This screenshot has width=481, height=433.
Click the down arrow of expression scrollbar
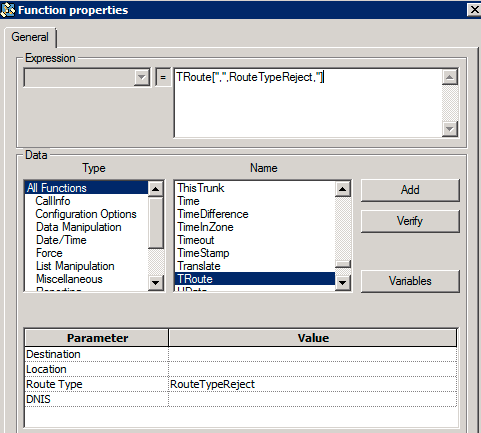pyautogui.click(x=450, y=129)
